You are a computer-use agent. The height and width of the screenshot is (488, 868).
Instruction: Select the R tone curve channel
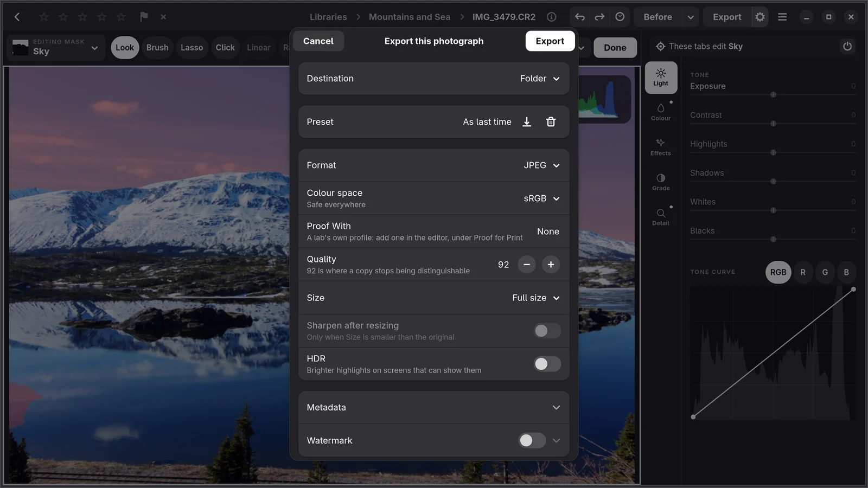(803, 272)
